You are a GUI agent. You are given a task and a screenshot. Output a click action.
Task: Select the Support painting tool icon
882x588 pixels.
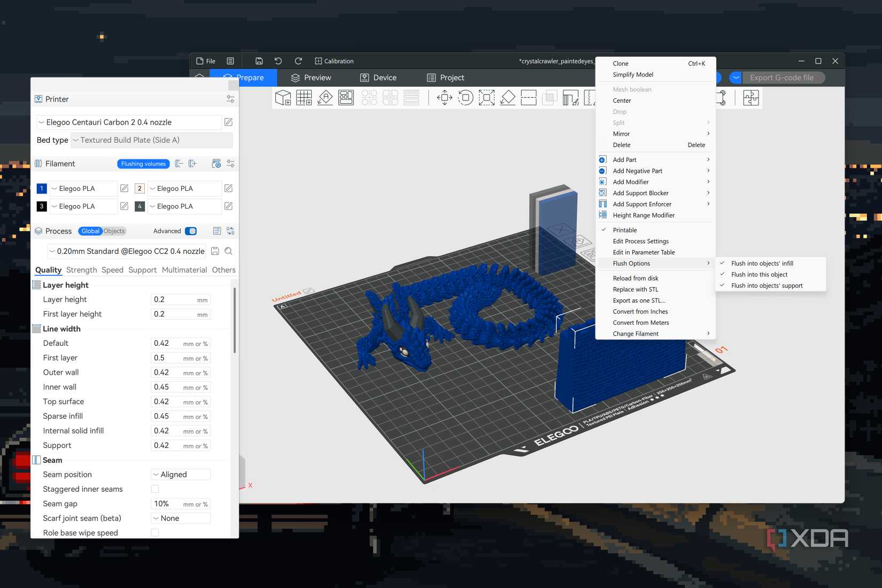coord(570,98)
